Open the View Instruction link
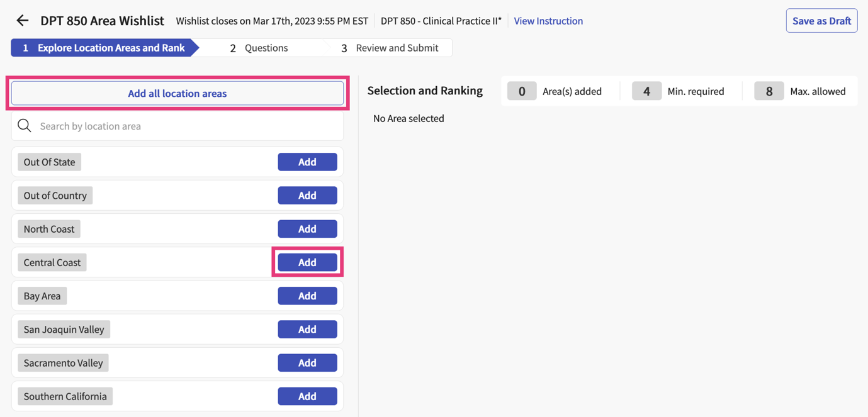The height and width of the screenshot is (417, 868). 548,20
